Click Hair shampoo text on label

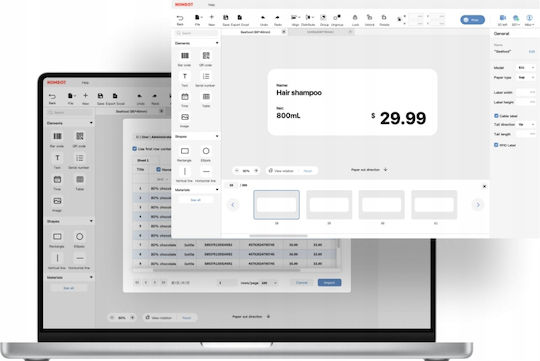pos(299,93)
